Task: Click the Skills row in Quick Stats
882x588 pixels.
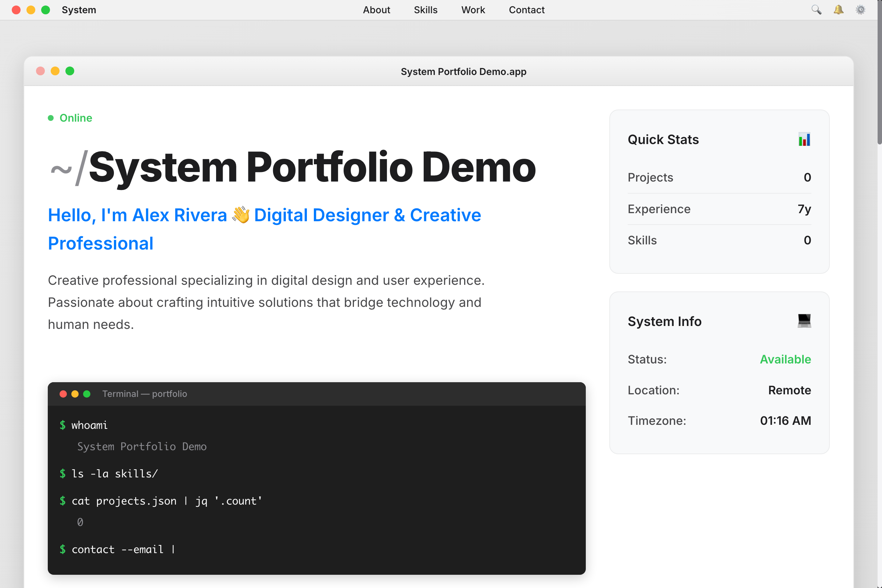Action: 719,240
